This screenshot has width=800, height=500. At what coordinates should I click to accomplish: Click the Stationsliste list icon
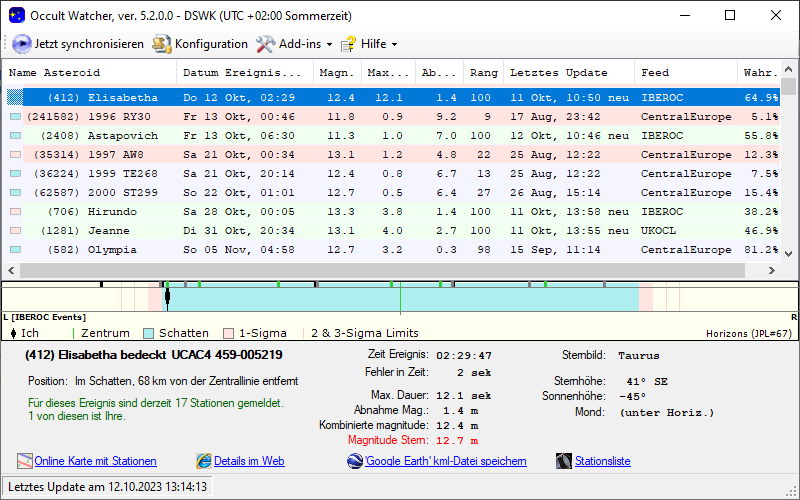tap(564, 461)
